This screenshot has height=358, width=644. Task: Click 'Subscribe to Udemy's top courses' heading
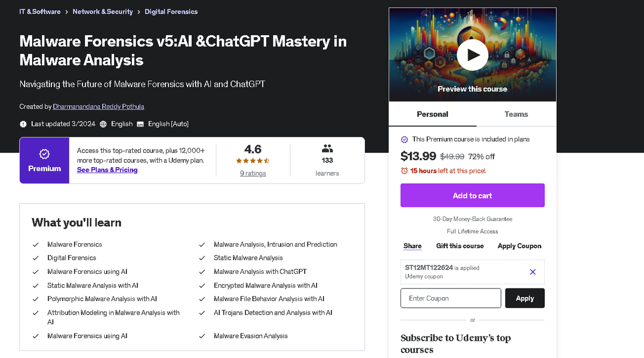pos(455,344)
